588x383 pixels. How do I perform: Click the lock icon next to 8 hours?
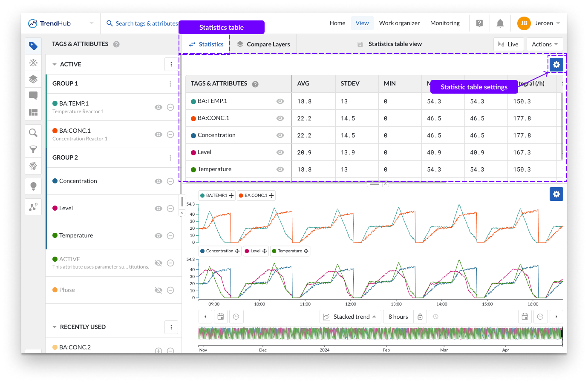coord(420,317)
